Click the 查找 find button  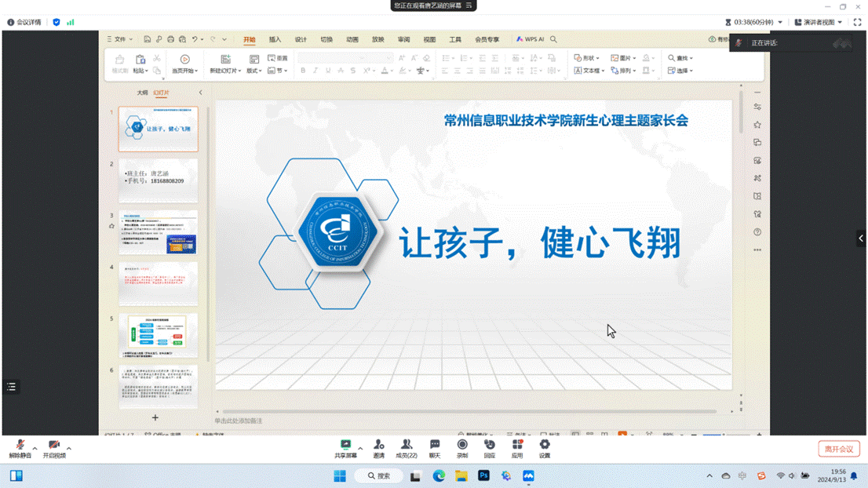pyautogui.click(x=680, y=58)
